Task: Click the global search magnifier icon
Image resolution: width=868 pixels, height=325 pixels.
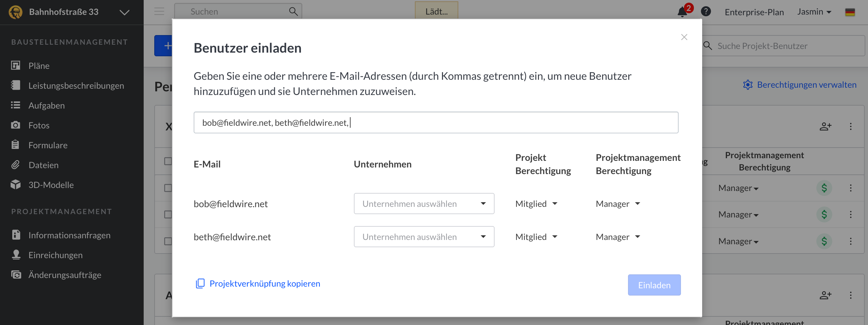Action: [293, 12]
